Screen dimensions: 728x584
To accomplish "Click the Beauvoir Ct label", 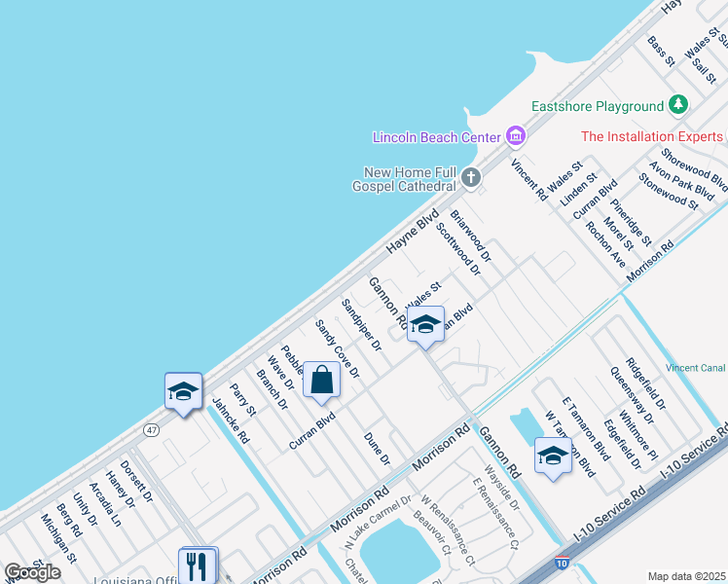I will [x=431, y=532].
